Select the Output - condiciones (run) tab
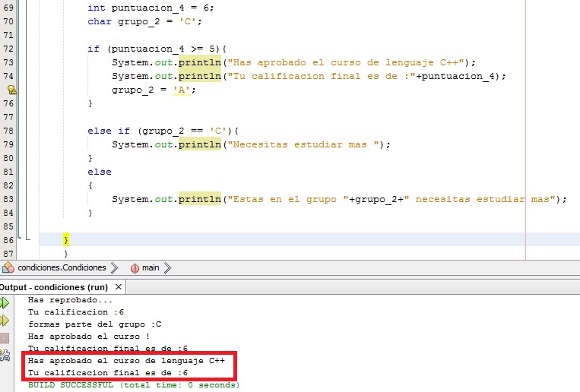Image resolution: width=580 pixels, height=392 pixels. click(53, 287)
